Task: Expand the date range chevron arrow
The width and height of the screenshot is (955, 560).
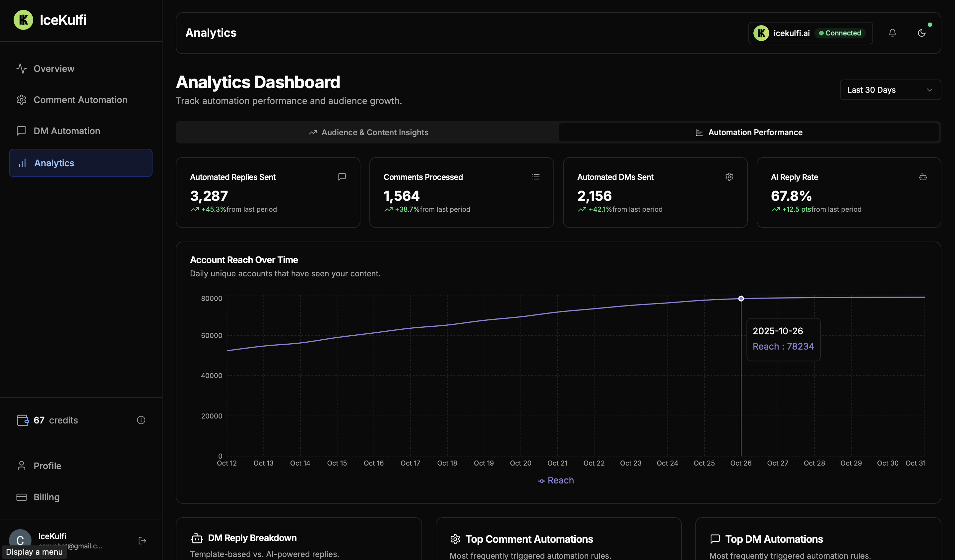Action: [929, 90]
